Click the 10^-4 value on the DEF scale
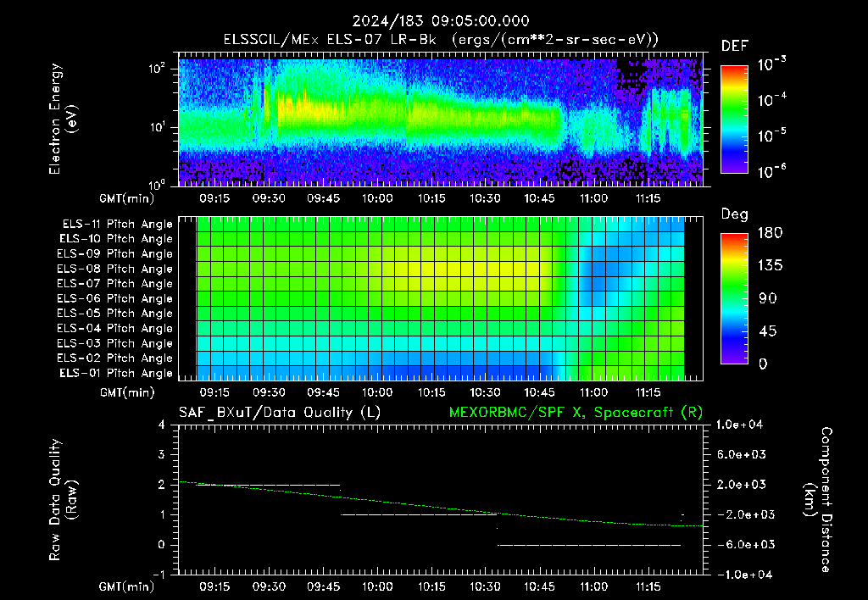This screenshot has height=600, width=868. coord(771,99)
